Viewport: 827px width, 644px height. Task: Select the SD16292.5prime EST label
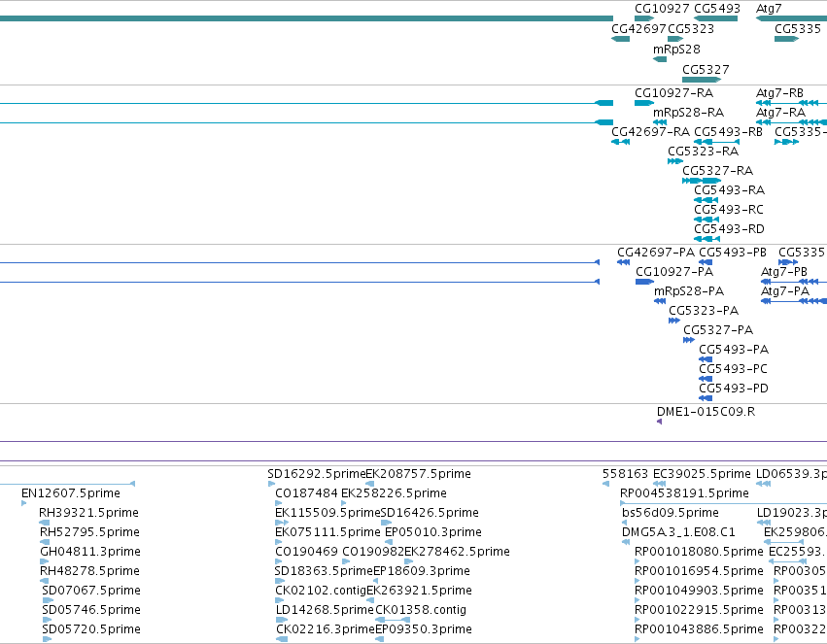pos(317,474)
